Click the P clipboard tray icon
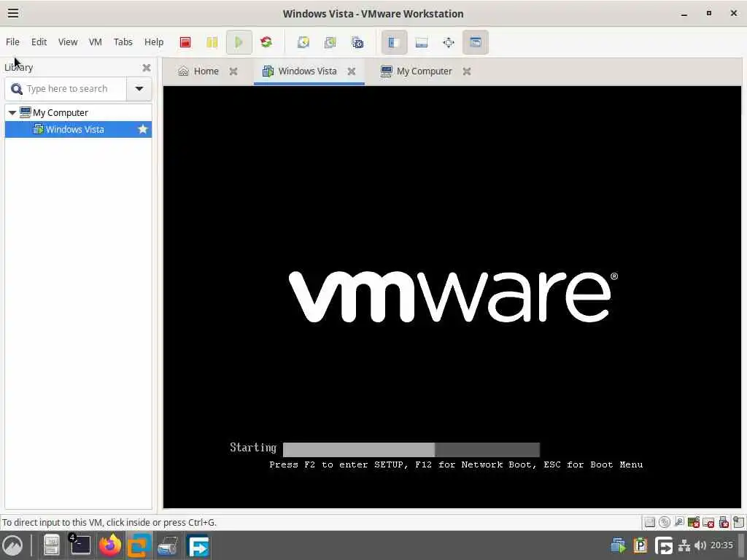The image size is (747, 560). [640, 545]
